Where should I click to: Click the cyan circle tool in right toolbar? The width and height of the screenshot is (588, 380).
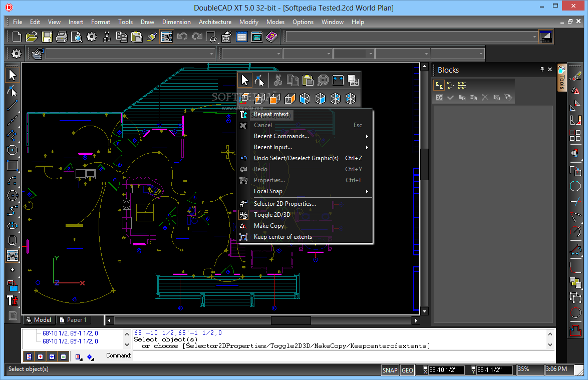[575, 186]
